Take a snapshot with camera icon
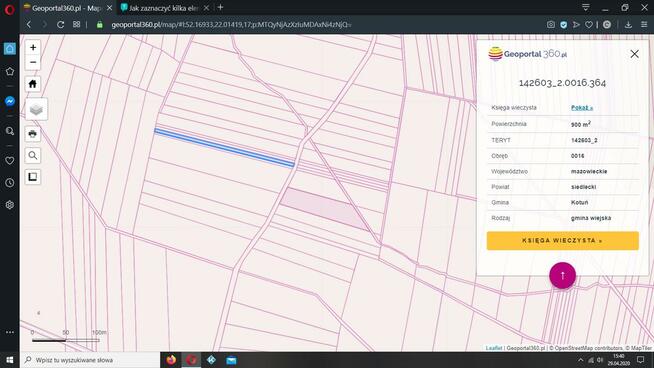 551,25
